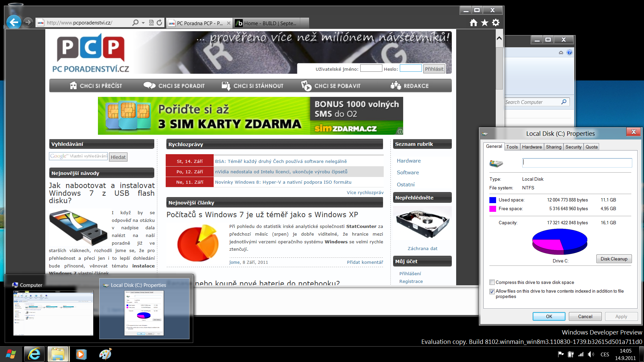Open the Hardware rubric link

(x=409, y=161)
